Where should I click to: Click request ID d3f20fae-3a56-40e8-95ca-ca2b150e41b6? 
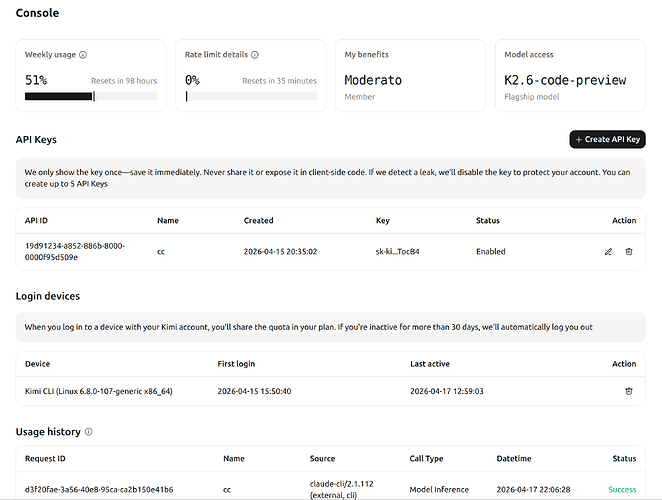(x=99, y=490)
